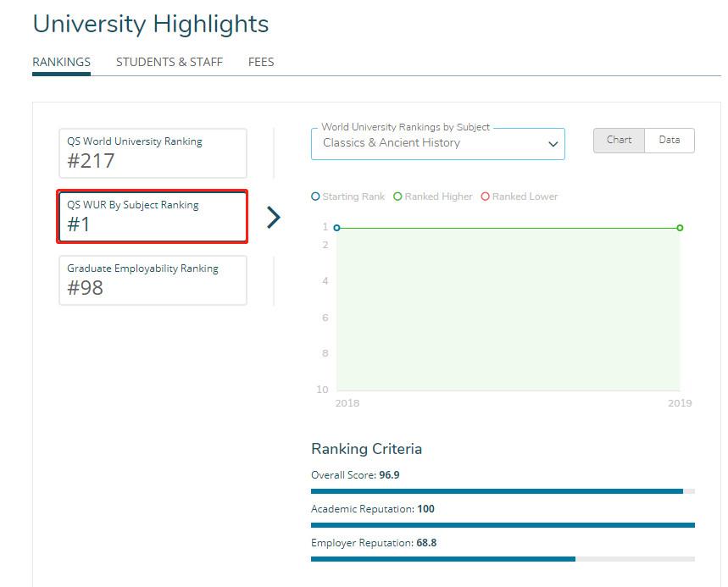Click the 2019 green data point on chart
The height and width of the screenshot is (587, 728).
(680, 228)
